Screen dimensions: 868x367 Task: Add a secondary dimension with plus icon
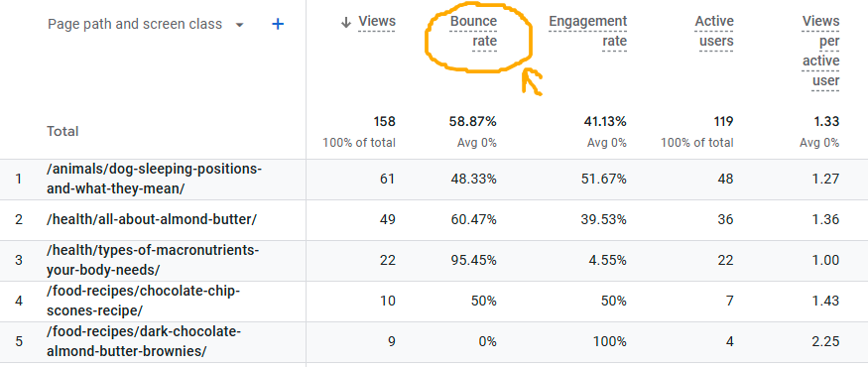(x=278, y=25)
